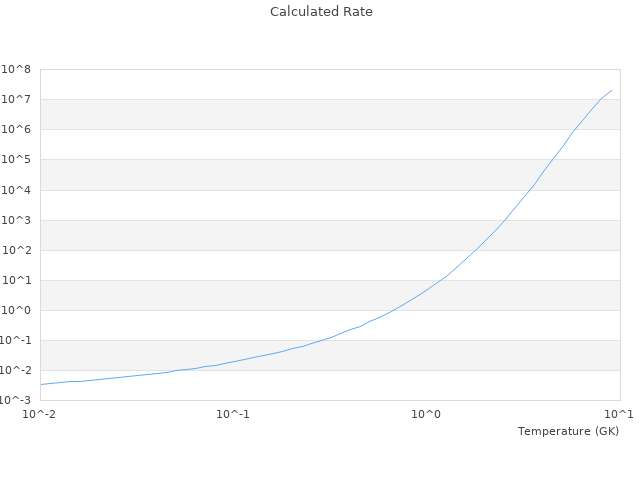Click the "Temperature (GK)" x-axis title
This screenshot has height=480, width=640.
pos(568,431)
